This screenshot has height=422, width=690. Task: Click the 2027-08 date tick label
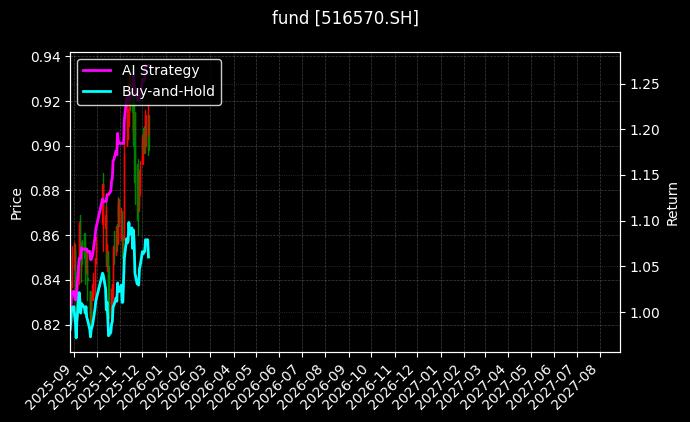click(574, 386)
